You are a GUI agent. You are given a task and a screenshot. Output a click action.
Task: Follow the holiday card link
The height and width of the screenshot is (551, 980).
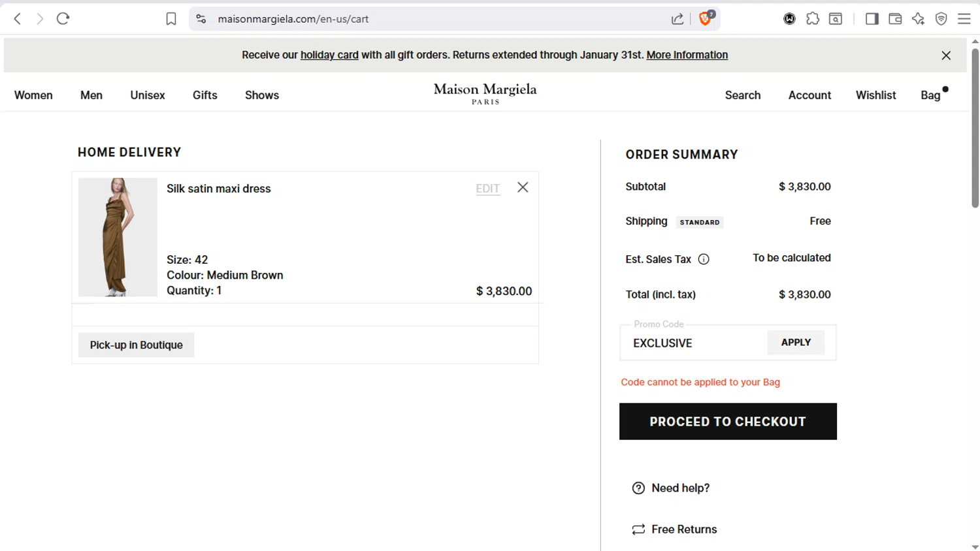(x=329, y=55)
